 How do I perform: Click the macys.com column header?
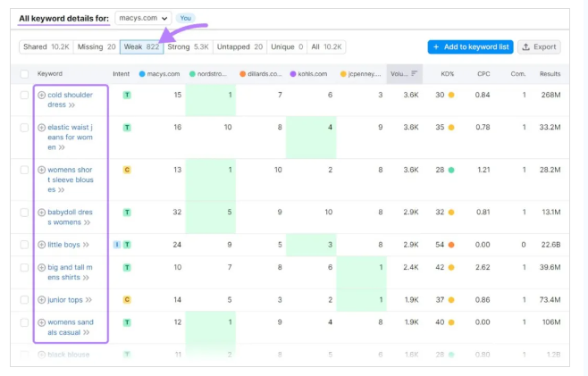(x=159, y=74)
